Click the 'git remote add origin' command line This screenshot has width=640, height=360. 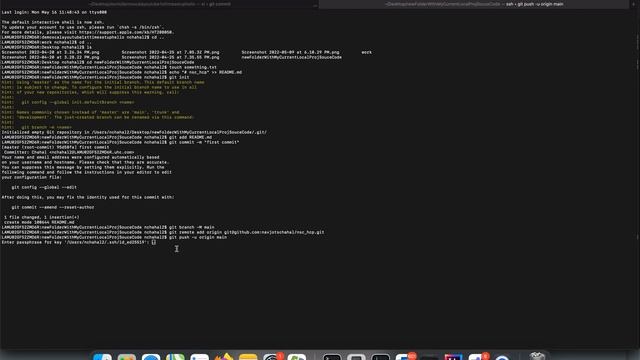[163, 232]
